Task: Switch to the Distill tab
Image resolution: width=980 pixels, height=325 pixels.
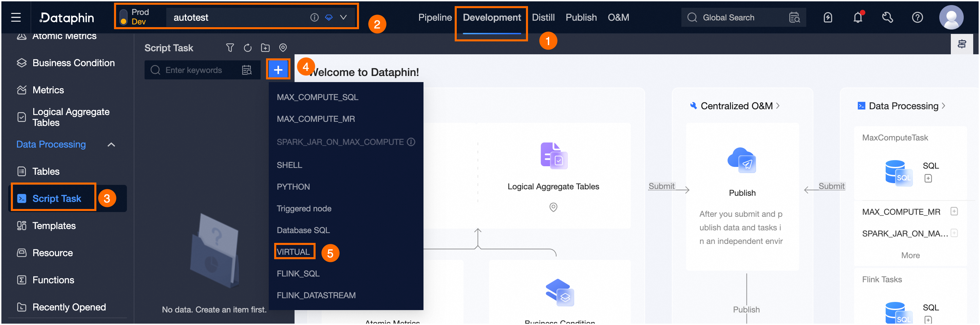Action: 543,18
